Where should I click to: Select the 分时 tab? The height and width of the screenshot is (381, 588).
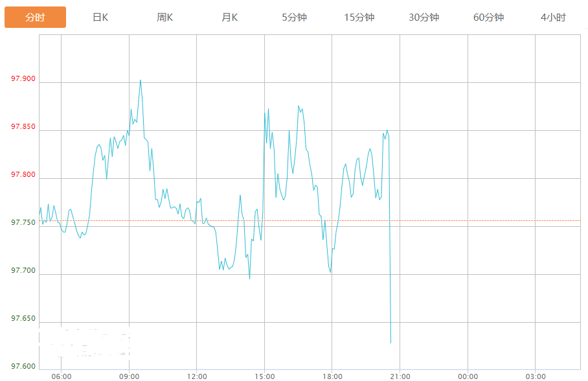[x=35, y=17]
